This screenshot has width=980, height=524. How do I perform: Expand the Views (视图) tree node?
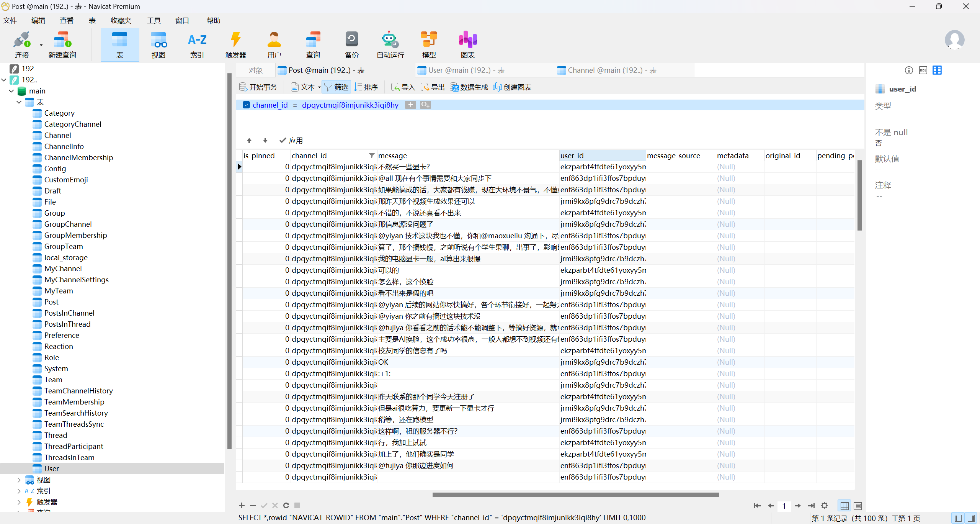pyautogui.click(x=19, y=480)
